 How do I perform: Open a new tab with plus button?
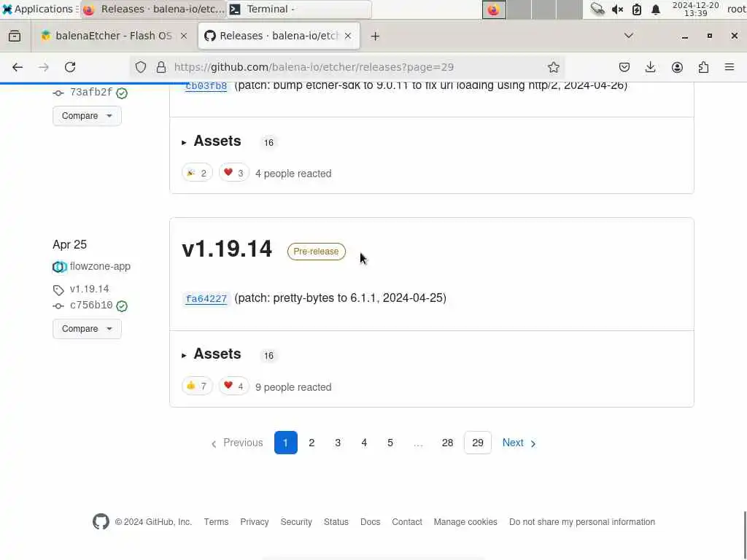(x=375, y=36)
